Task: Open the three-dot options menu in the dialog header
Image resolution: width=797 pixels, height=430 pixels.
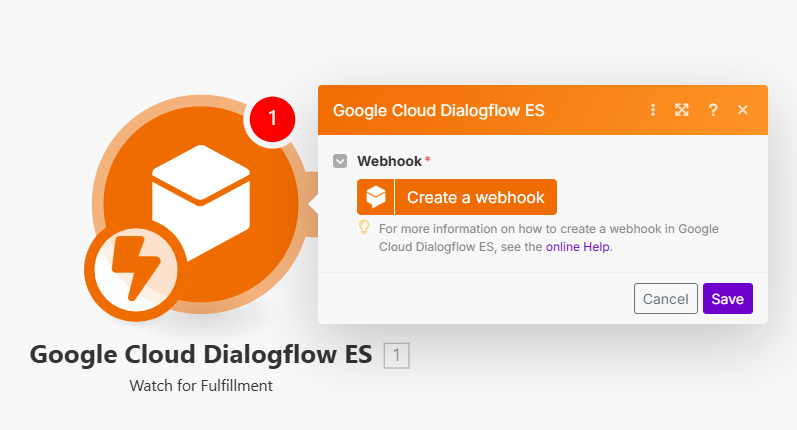Action: 653,110
